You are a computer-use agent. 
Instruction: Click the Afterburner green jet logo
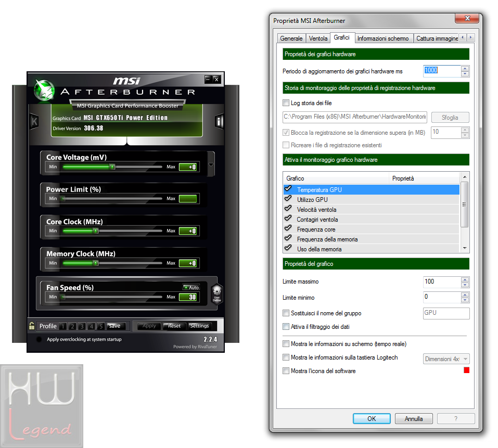click(x=44, y=90)
